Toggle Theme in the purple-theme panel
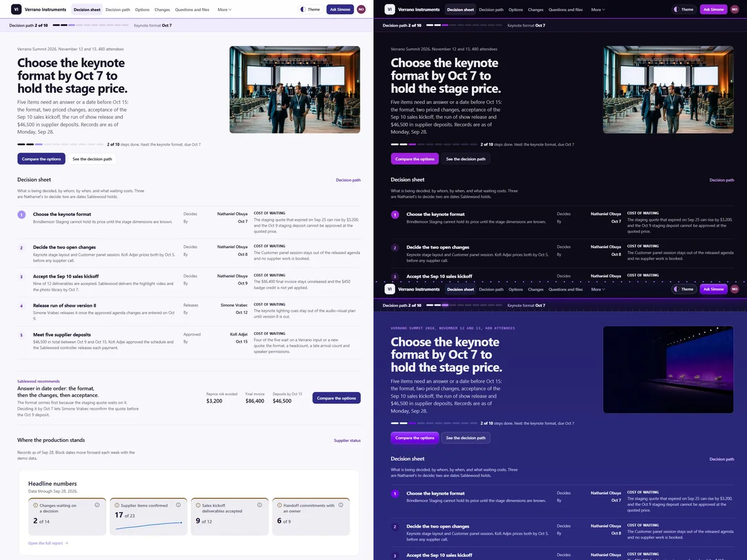Viewport: 747px width, 560px height. [684, 289]
